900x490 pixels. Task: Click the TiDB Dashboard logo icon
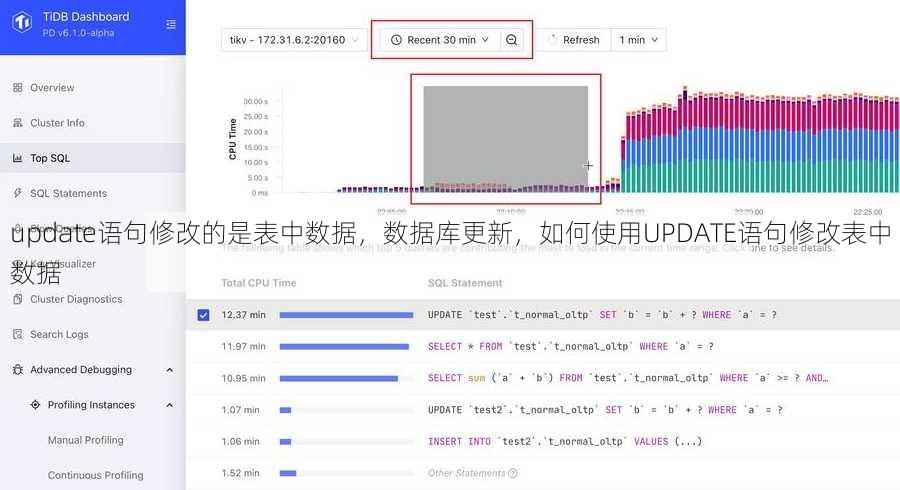tap(22, 24)
